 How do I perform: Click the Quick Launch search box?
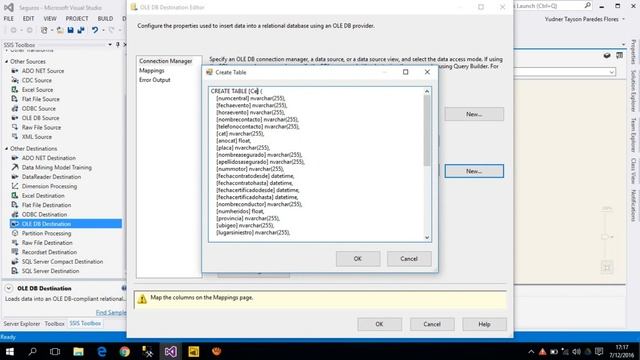point(552,6)
